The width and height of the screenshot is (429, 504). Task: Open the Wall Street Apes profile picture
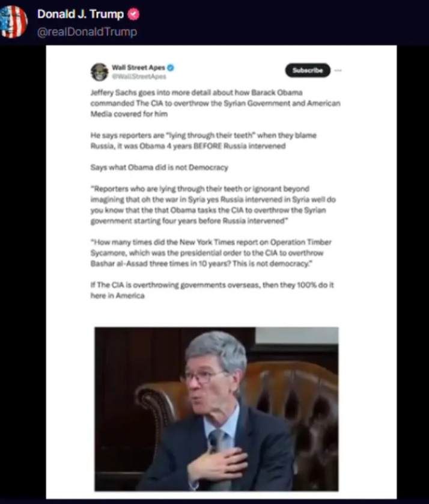[99, 72]
